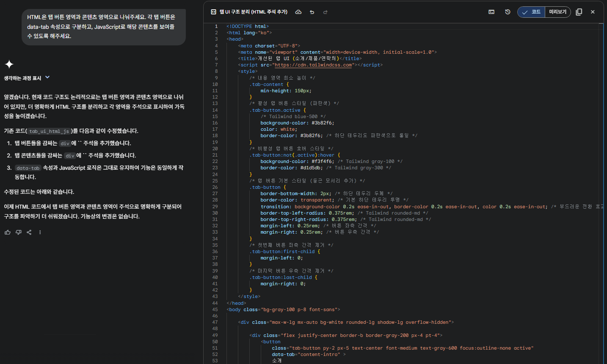Viewport: 607px width, 364px height.
Task: Undo the last canvas edit
Action: tap(312, 12)
